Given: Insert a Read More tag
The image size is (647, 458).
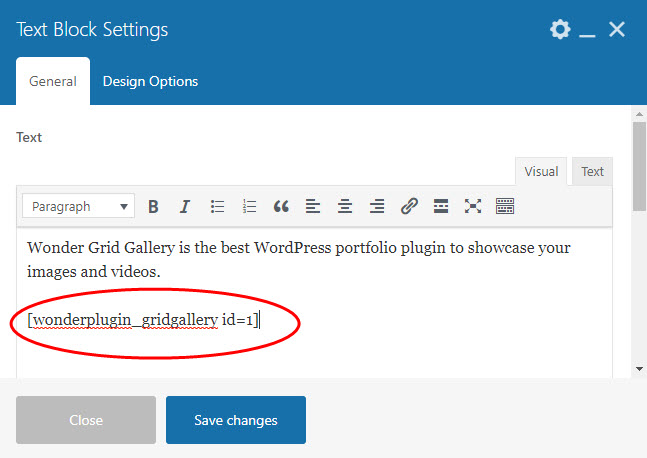Looking at the screenshot, I should (441, 207).
